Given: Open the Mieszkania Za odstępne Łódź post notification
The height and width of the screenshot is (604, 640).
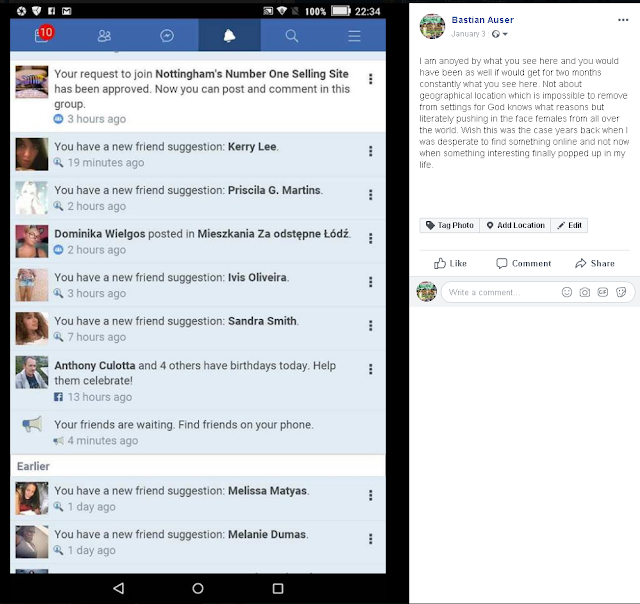Looking at the screenshot, I should 198,241.
